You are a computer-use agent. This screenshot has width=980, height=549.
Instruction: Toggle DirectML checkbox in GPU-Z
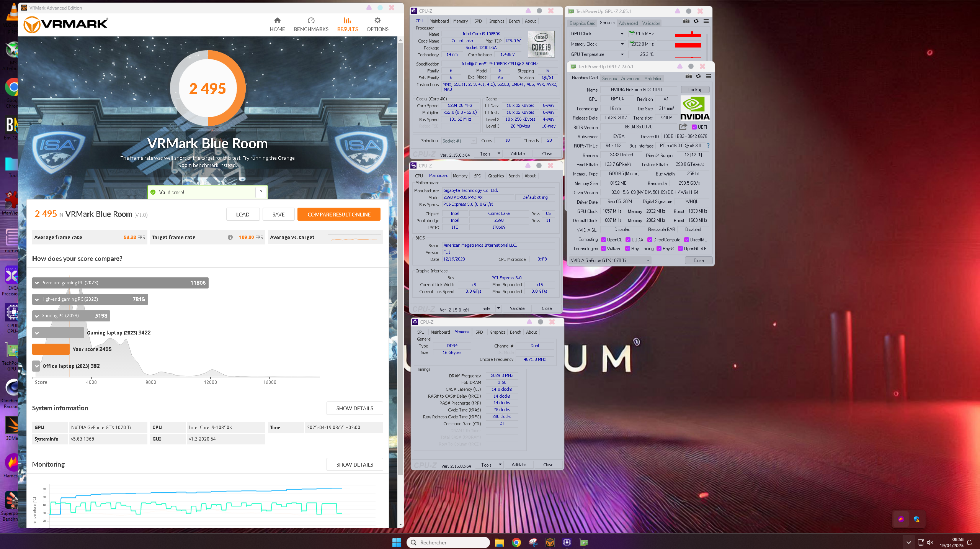[686, 240]
